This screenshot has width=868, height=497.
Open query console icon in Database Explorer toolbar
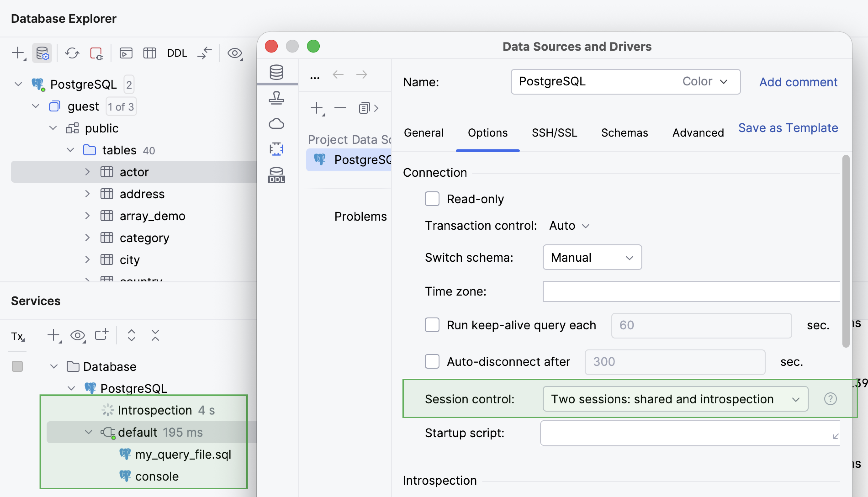point(126,53)
